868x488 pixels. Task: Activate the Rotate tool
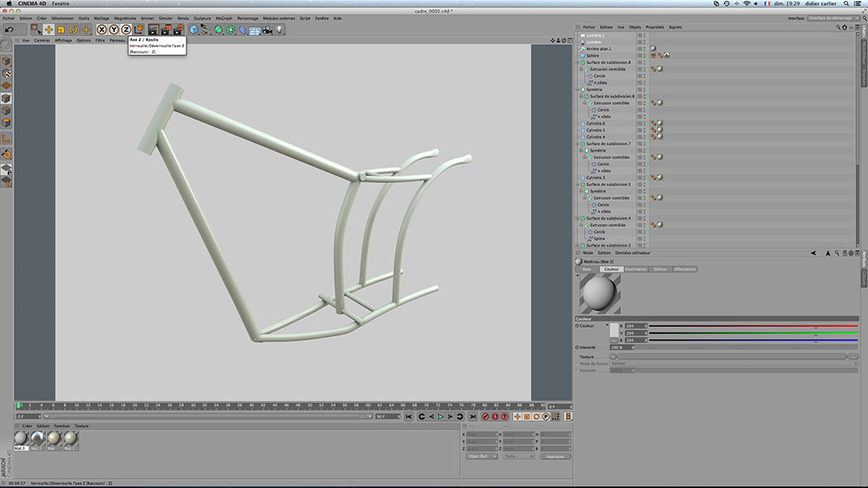point(74,30)
